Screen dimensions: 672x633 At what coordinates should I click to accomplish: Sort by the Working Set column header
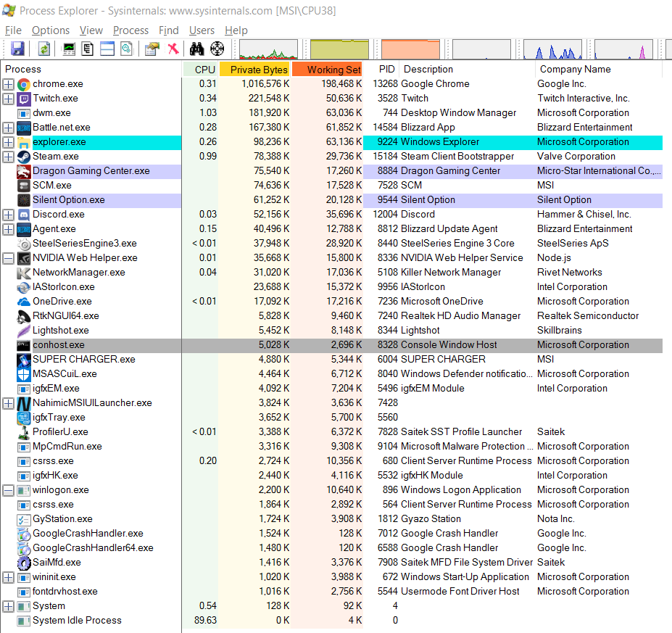(x=328, y=70)
